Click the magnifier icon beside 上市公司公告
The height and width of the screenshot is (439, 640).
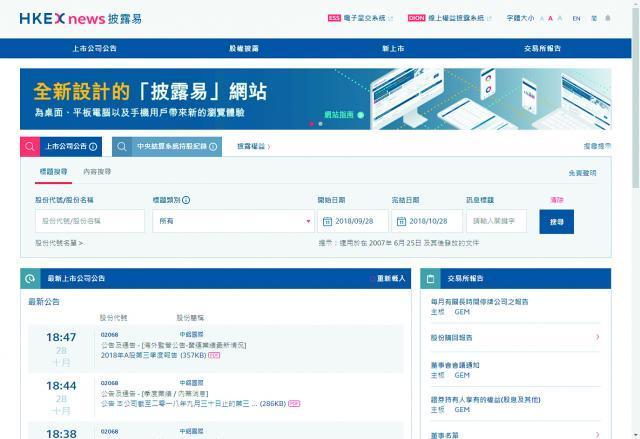point(30,146)
